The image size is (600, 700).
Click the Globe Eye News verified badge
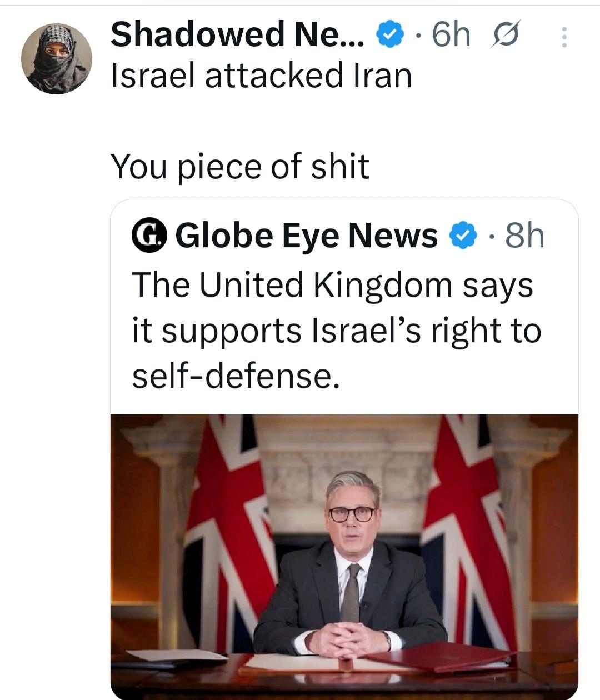pyautogui.click(x=463, y=236)
